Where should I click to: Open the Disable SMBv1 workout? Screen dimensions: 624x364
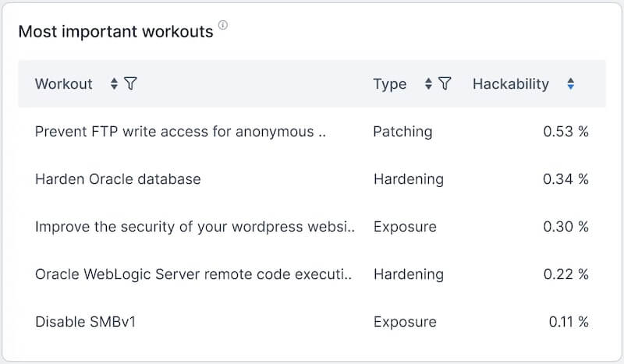[85, 322]
